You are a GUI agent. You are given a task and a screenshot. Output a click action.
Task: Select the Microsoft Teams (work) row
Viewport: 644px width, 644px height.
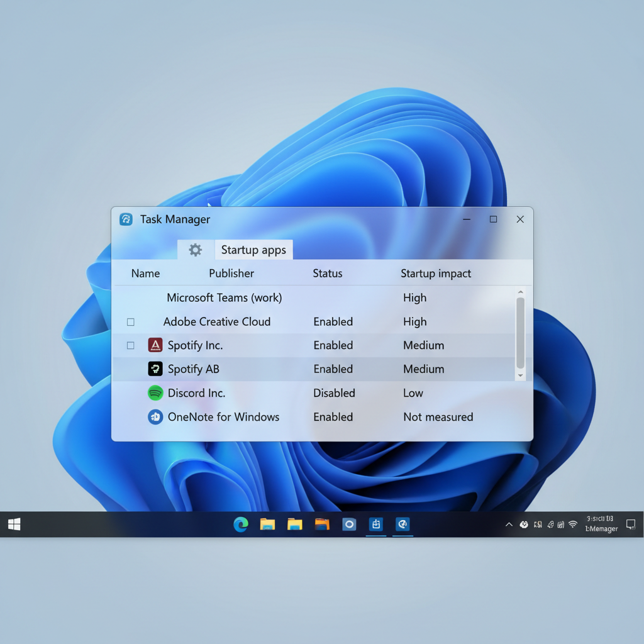[x=314, y=297]
